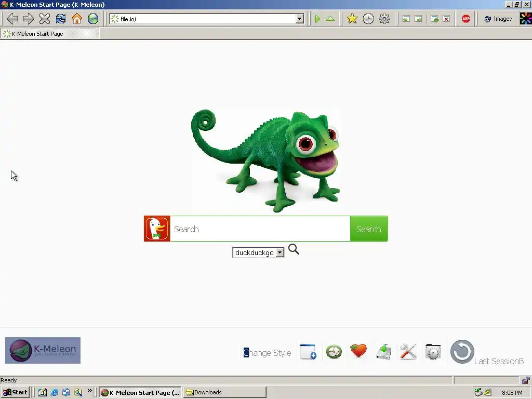
Task: Click the magnifier icon below the search box
Action: coord(294,249)
